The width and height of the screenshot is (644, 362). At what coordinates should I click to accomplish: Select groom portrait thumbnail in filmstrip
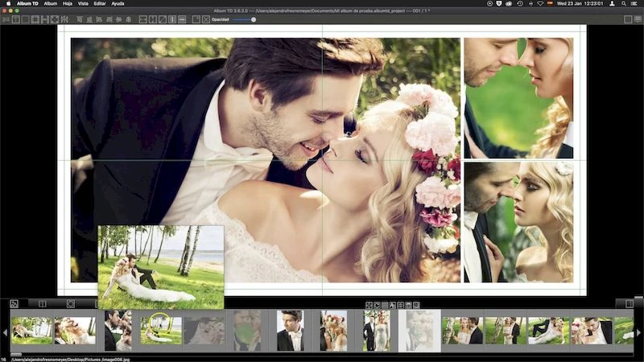(290, 331)
